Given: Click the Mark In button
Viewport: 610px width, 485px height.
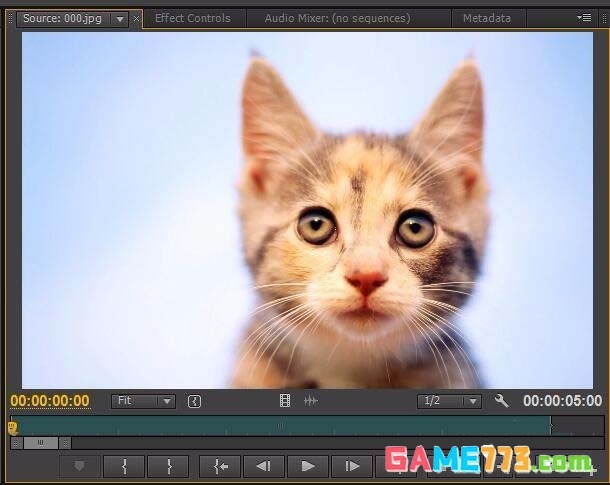Looking at the screenshot, I should 124,466.
